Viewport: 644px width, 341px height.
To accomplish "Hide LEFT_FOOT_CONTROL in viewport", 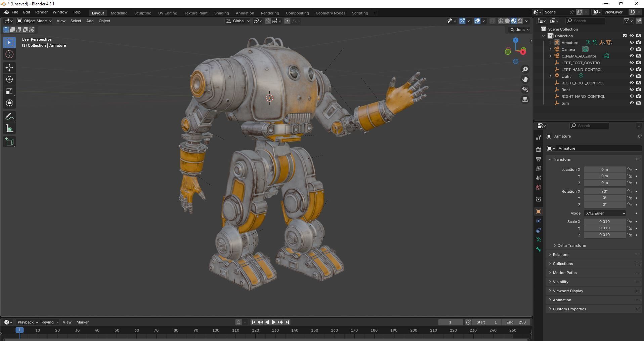I will point(632,63).
